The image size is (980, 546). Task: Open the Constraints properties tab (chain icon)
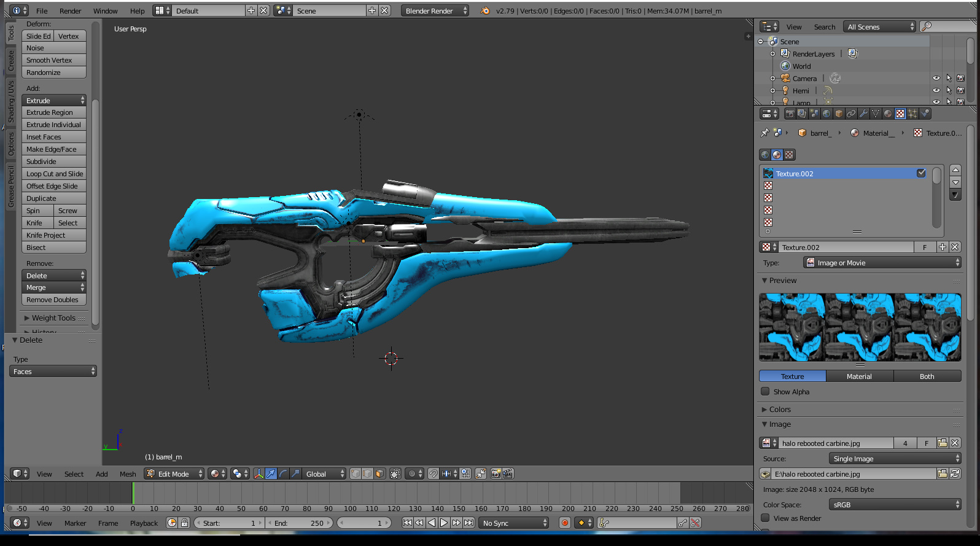point(851,114)
